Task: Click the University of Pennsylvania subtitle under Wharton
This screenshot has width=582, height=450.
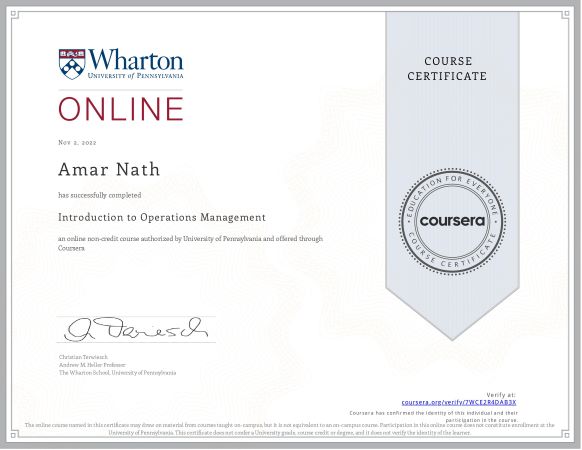Action: point(135,76)
